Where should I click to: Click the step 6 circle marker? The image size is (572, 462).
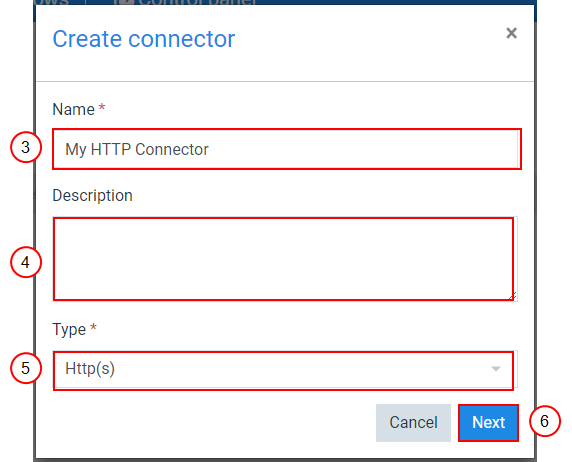[x=544, y=421]
